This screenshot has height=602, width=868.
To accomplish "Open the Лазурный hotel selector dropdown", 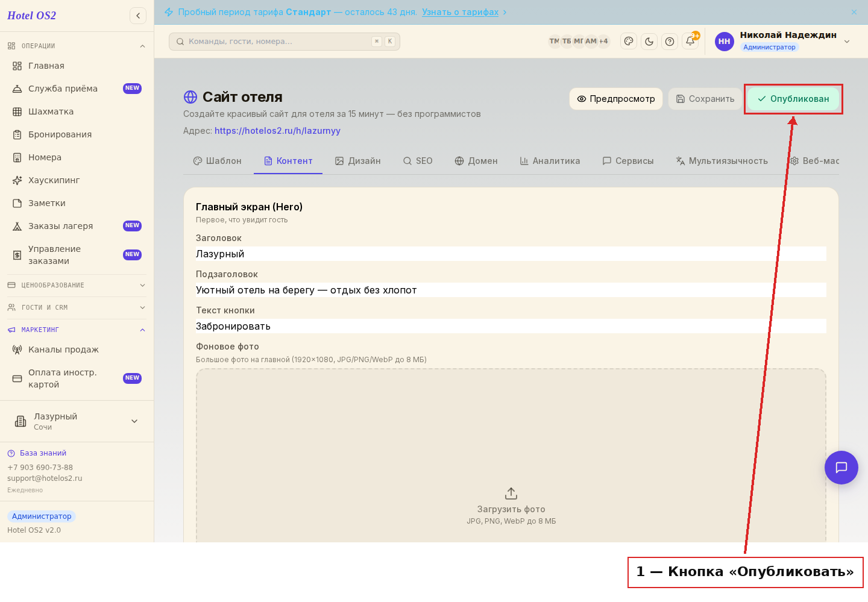I will coord(77,421).
